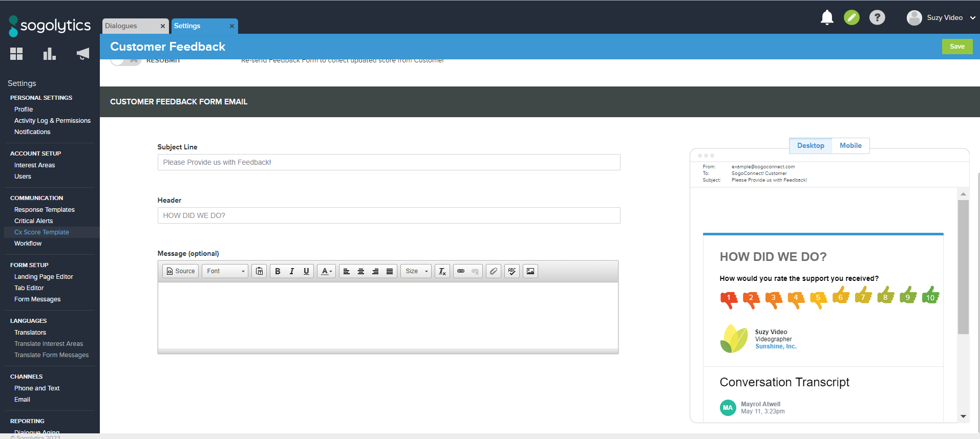Open the font Size dropdown
980x439 pixels.
coord(416,271)
